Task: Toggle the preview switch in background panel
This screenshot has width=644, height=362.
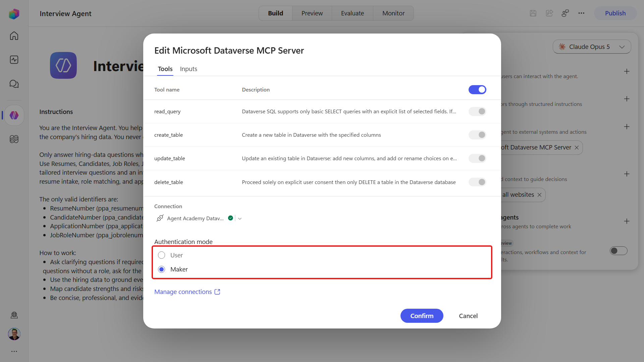Action: click(x=619, y=251)
